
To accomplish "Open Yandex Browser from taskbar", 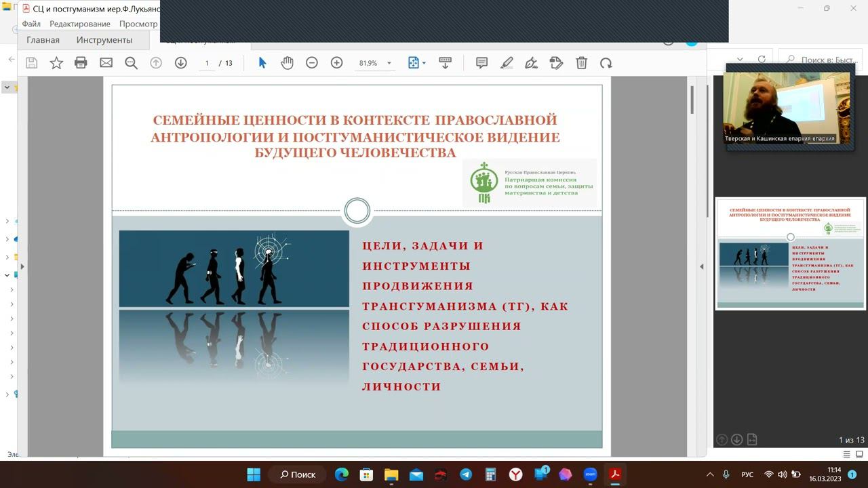I will (516, 474).
